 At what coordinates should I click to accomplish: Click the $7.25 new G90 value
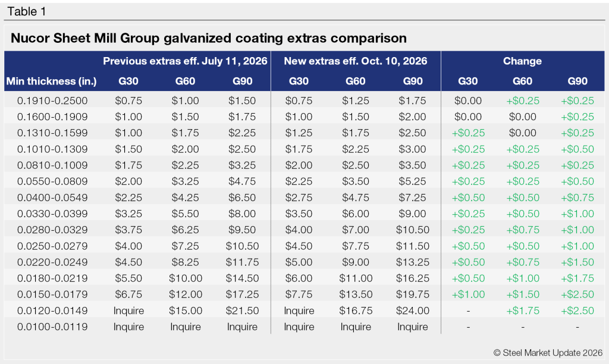(413, 197)
